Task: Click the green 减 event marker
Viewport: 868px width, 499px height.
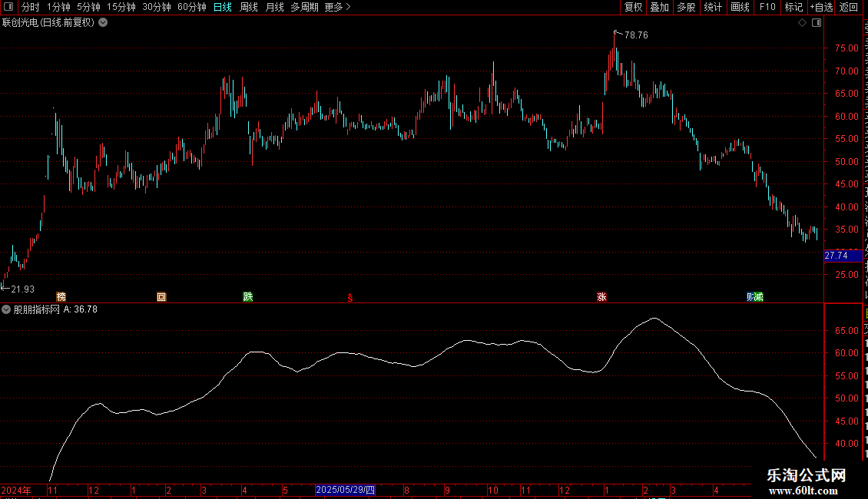Action: 759,297
